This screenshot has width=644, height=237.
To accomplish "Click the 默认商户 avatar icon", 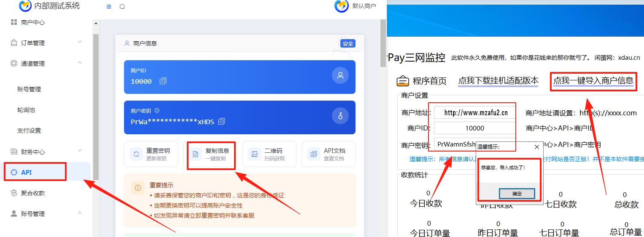I will 341,6.
